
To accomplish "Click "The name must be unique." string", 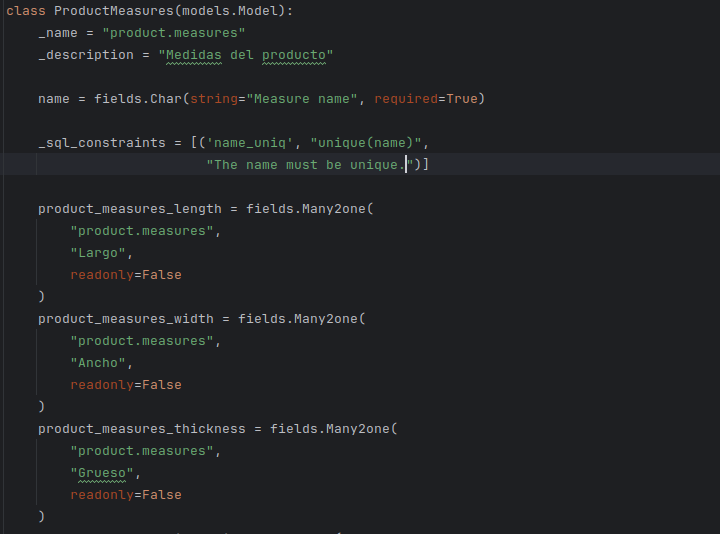I will click(x=313, y=165).
